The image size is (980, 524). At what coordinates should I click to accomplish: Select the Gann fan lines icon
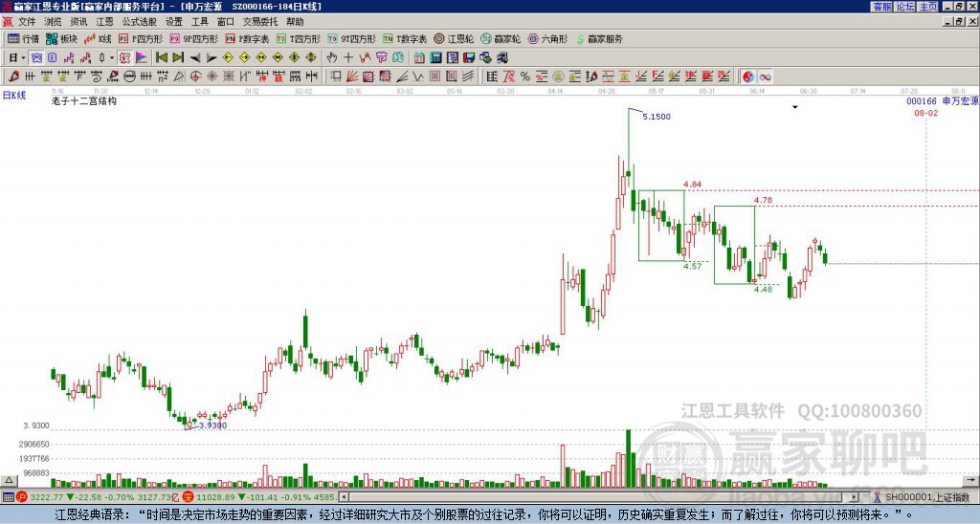tap(352, 76)
